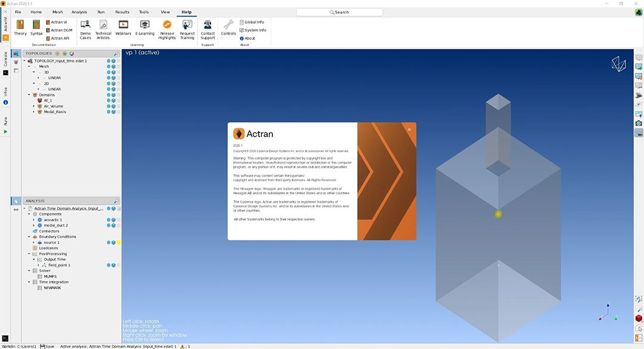Click the About button in the ribbon
Viewport: 644px width, 349px height.
pyautogui.click(x=247, y=38)
